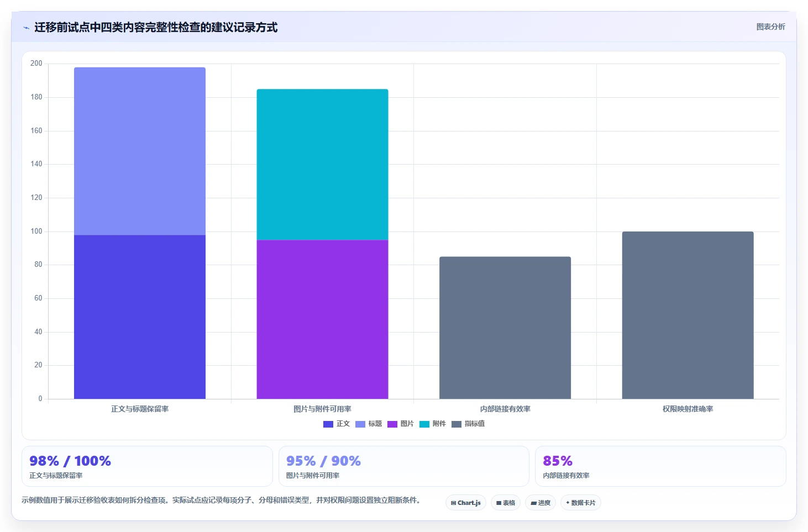
Task: Click 内部链接有效率 caption under 85%
Action: click(x=566, y=476)
